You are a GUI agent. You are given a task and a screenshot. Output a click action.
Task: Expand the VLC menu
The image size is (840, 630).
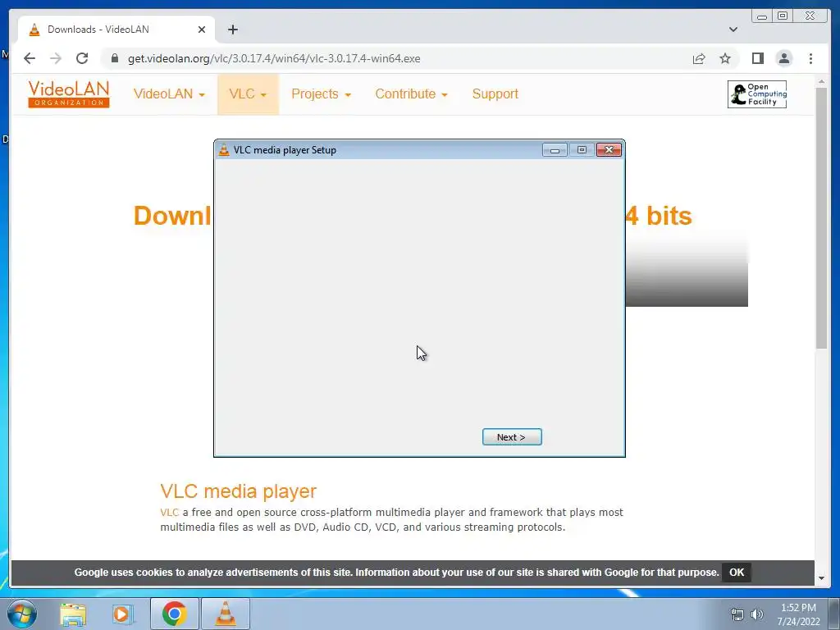248,94
